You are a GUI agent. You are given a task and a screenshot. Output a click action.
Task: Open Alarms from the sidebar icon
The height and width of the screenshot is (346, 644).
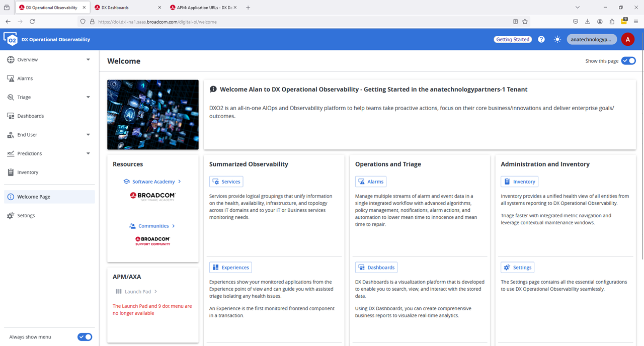click(11, 78)
